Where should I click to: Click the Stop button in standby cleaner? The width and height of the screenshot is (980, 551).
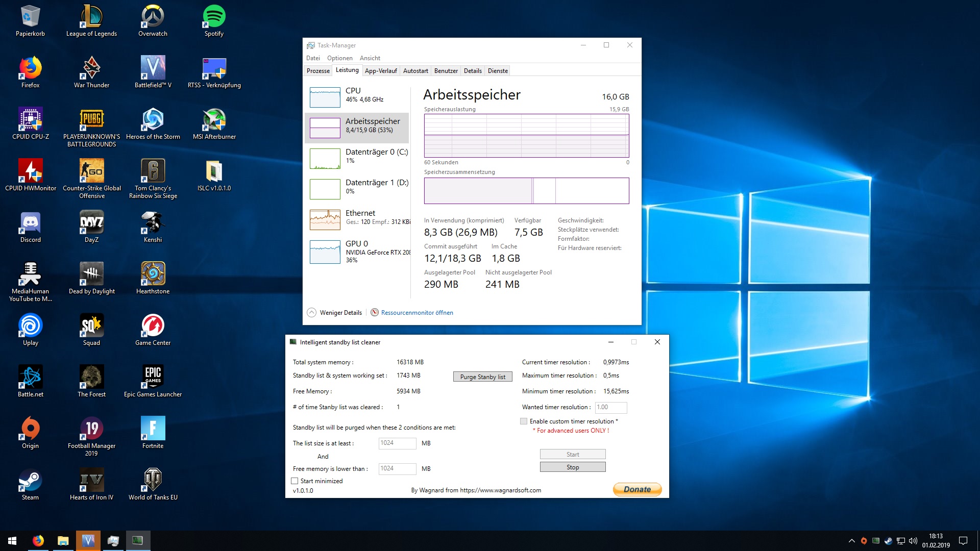pos(573,467)
